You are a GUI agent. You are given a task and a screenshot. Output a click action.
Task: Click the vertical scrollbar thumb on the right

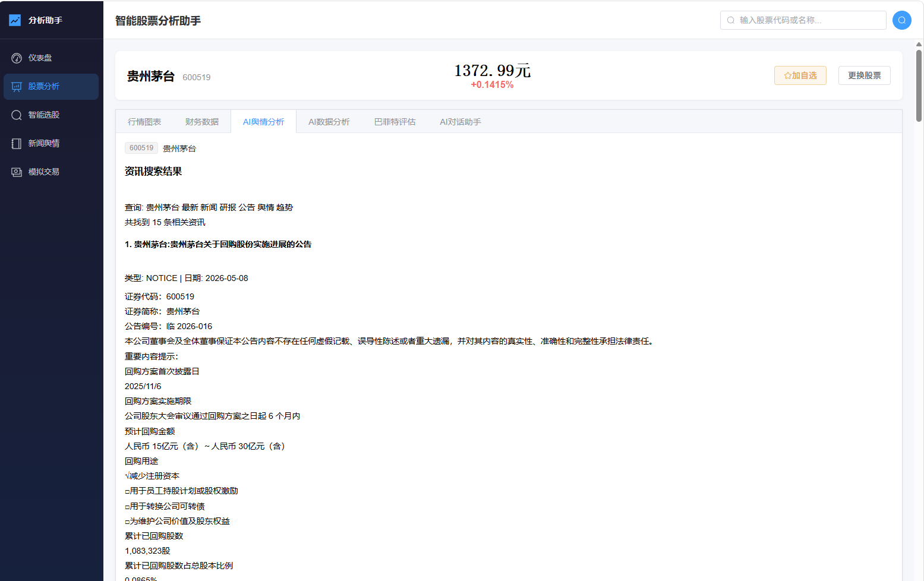click(919, 86)
